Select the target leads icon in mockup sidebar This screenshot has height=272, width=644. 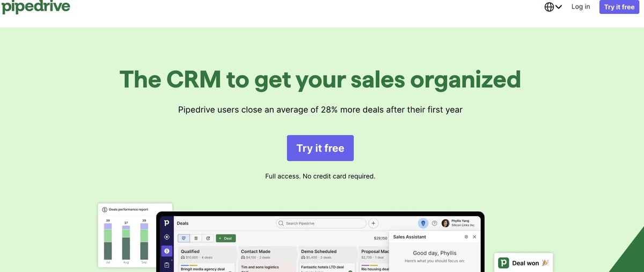[x=167, y=237]
